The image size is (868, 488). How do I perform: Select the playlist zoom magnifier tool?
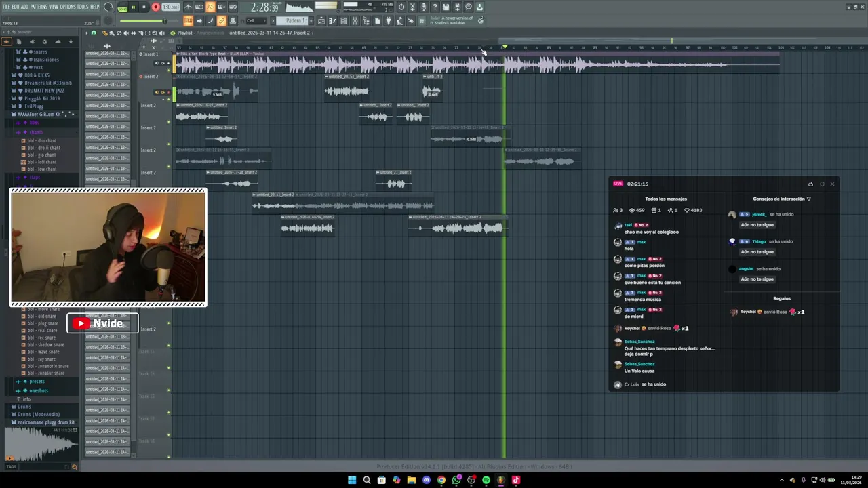[x=155, y=33]
